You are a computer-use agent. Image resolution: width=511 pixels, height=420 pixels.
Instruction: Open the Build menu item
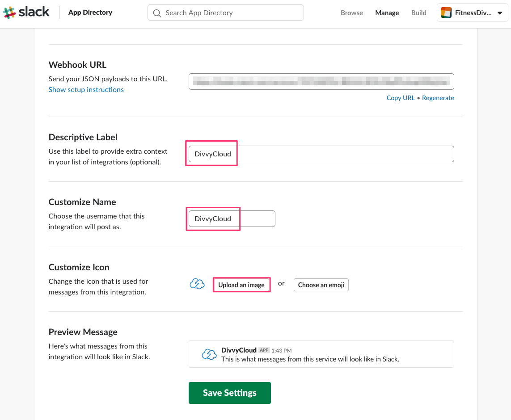tap(418, 13)
